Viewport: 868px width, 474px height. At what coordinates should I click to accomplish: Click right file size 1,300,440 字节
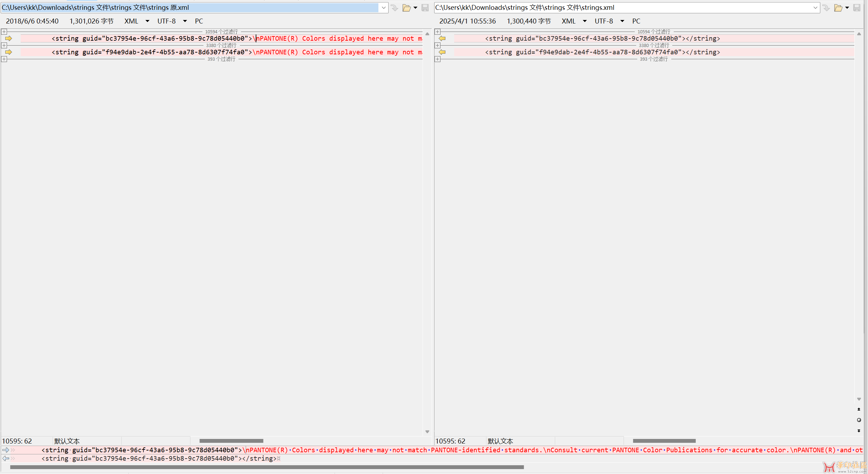(x=529, y=21)
